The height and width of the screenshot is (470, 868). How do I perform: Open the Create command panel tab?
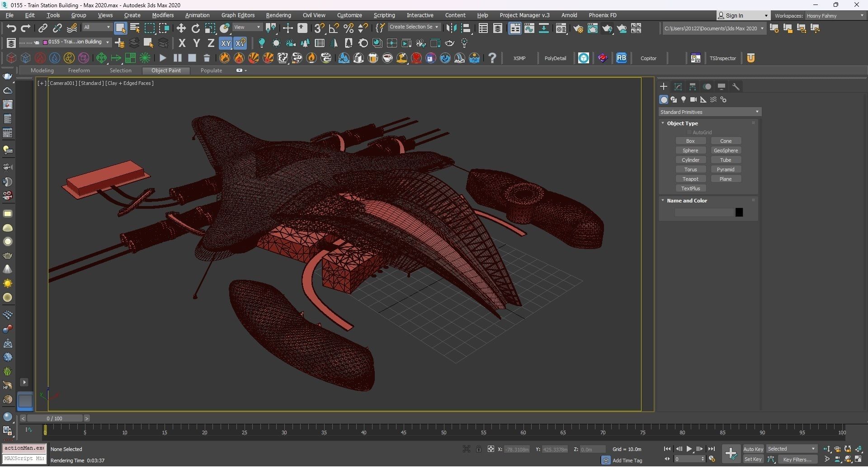coord(664,87)
